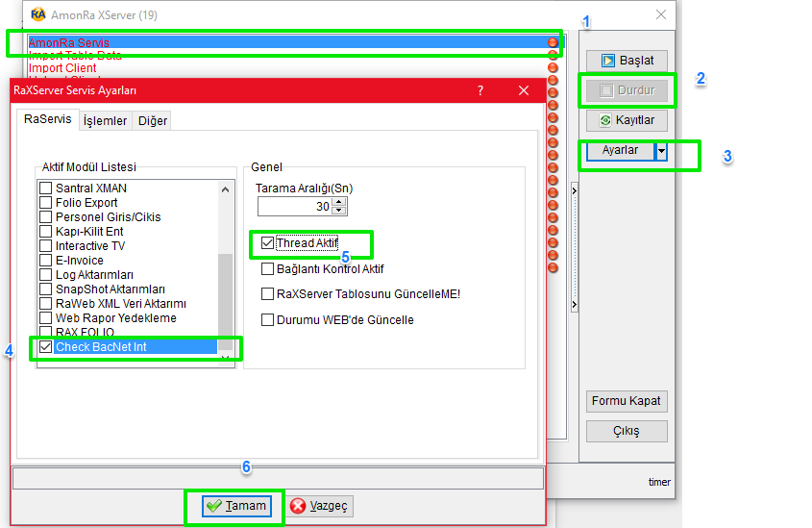The image size is (812, 528).
Task: Confirm settings with the Tamam button
Action: click(236, 506)
